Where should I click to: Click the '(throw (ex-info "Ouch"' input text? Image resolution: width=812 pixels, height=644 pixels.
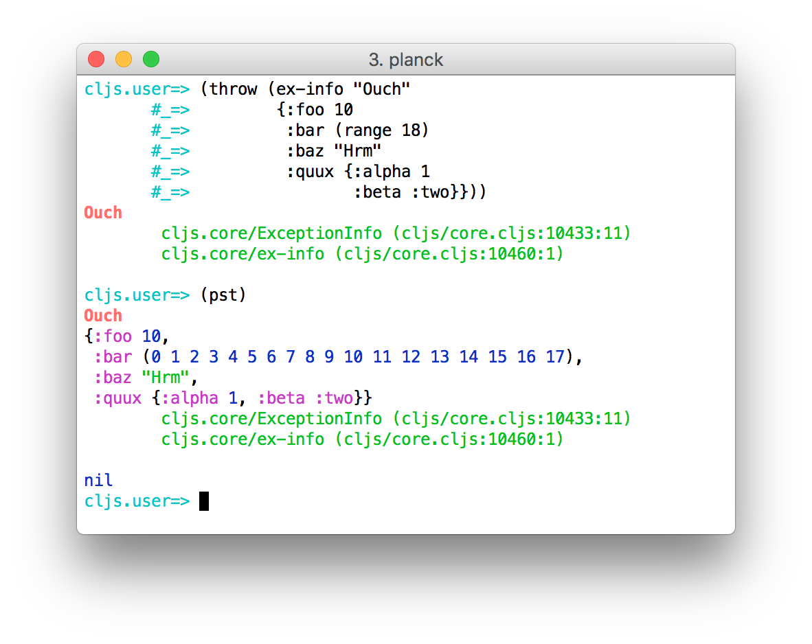point(305,89)
